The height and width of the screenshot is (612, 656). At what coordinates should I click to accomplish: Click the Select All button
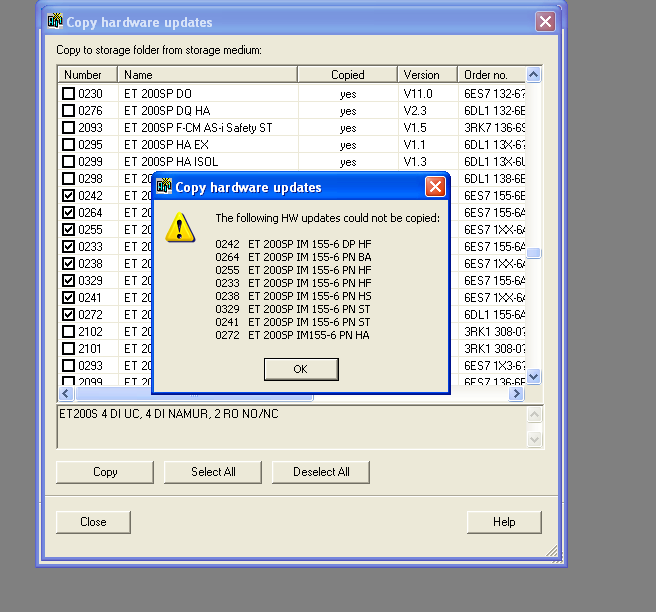point(213,472)
